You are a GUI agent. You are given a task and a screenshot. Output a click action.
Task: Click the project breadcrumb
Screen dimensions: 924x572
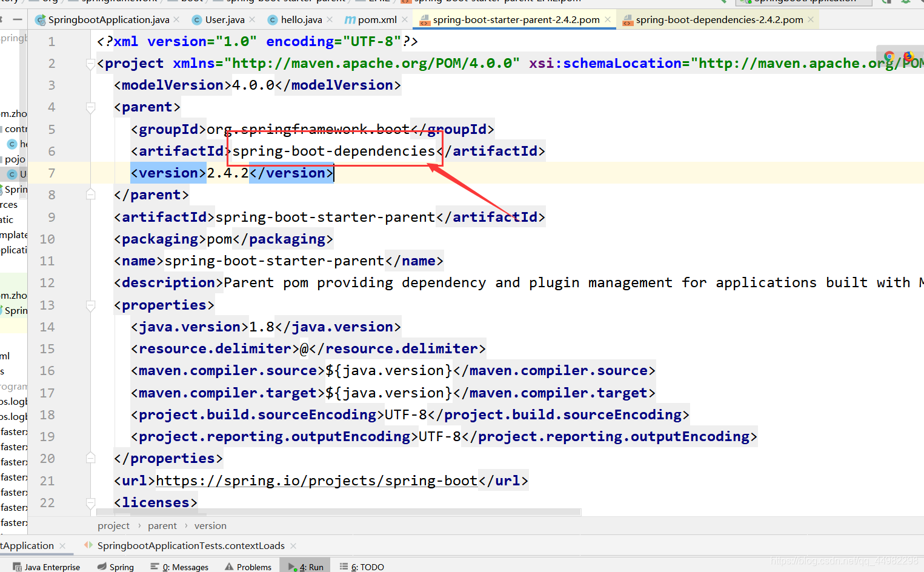pyautogui.click(x=113, y=526)
